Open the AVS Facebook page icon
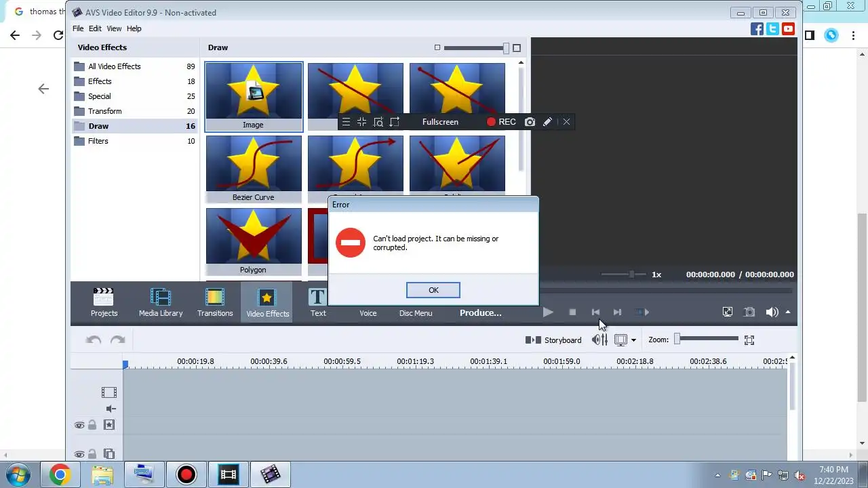Image resolution: width=868 pixels, height=488 pixels. coord(757,28)
